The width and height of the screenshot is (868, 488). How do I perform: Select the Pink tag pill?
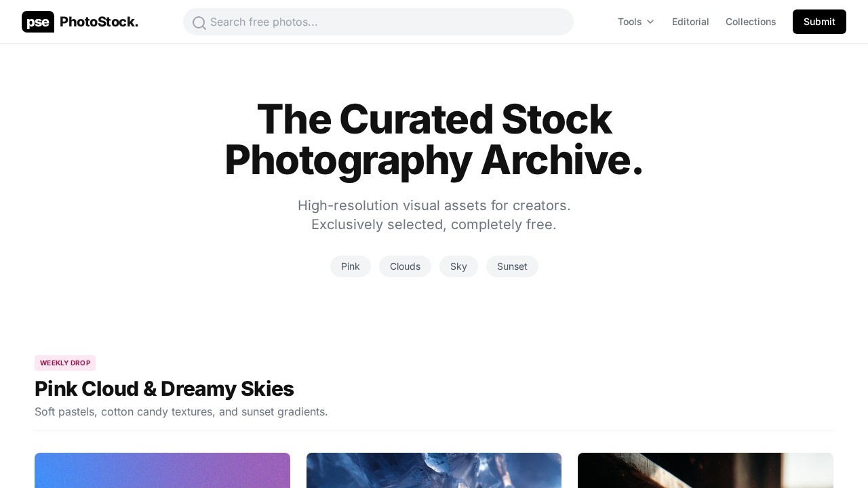(350, 266)
